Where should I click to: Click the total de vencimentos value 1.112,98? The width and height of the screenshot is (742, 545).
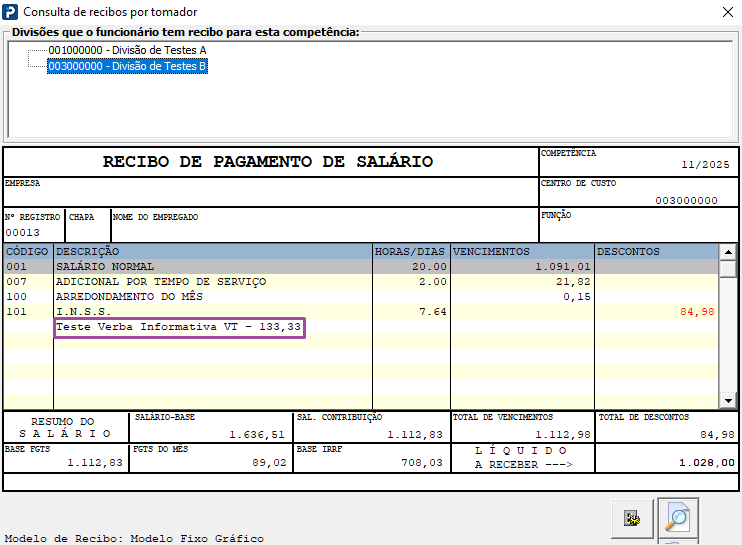pos(563,435)
